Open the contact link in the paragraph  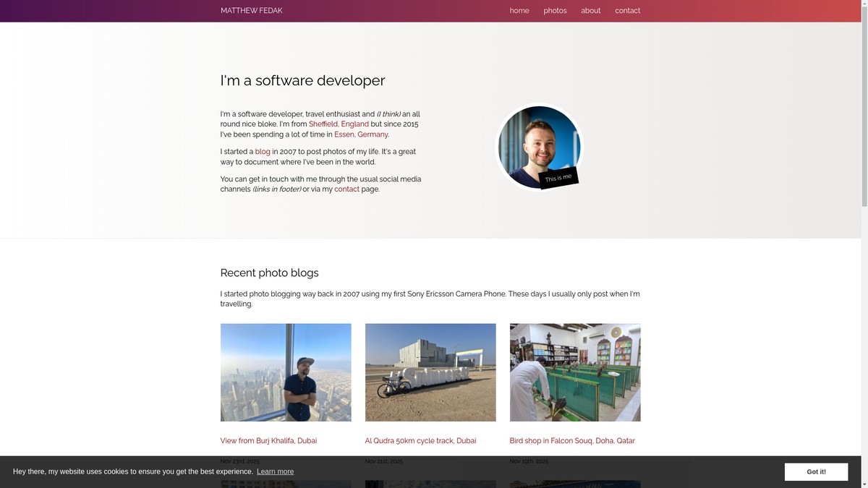tap(346, 189)
